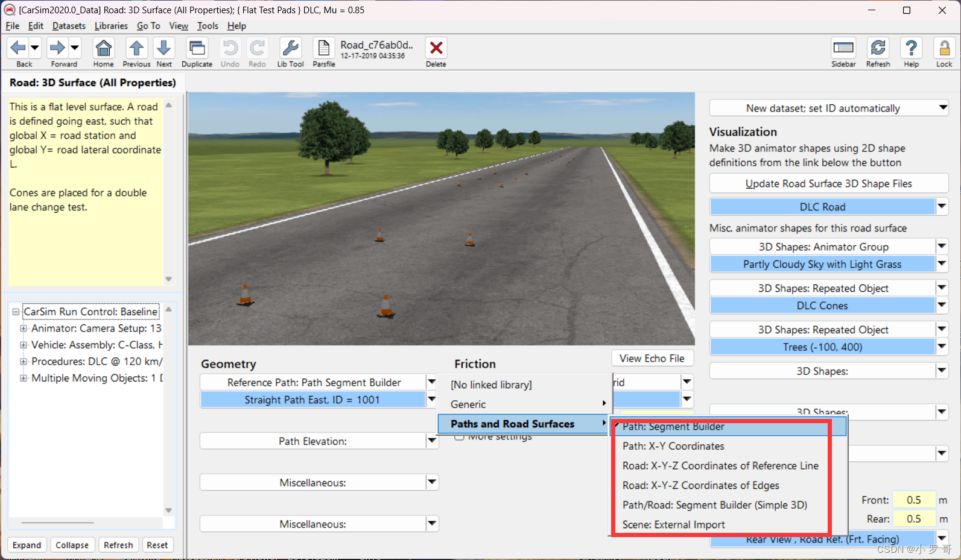
Task: Click the Undo toolbar icon
Action: point(230,48)
